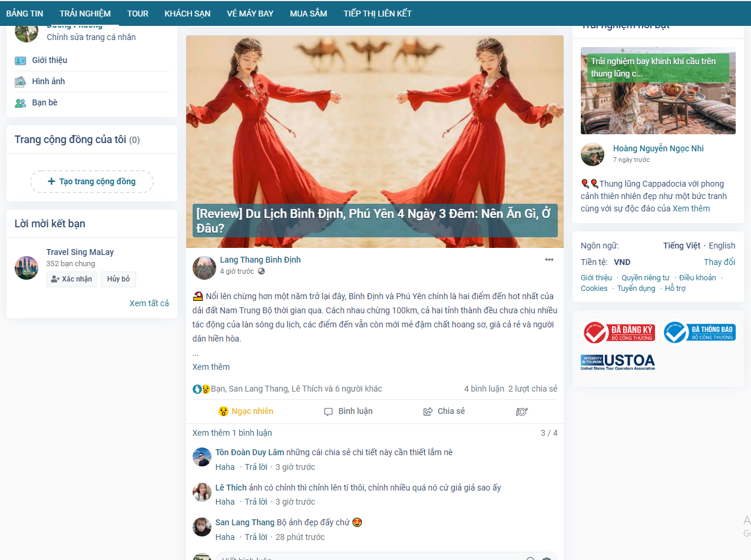Open the Hình ảnh photo icon
This screenshot has width=751, height=560.
pyautogui.click(x=21, y=82)
